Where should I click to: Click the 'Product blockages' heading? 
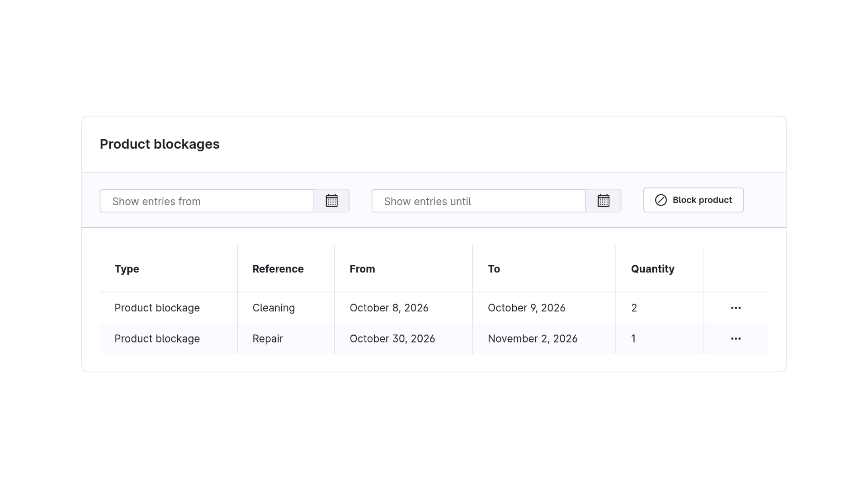coord(160,144)
